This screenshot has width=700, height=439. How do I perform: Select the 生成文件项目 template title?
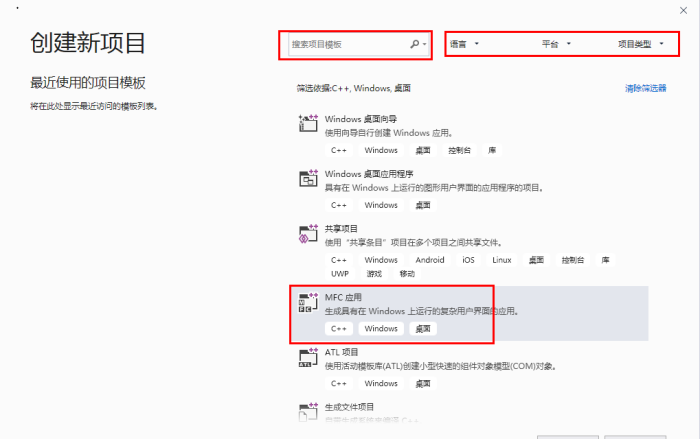[349, 407]
